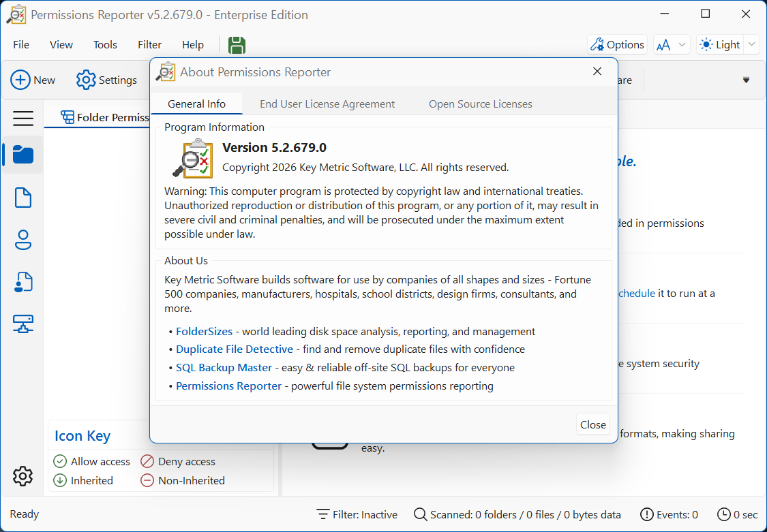Viewport: 767px width, 532px height.
Task: Click the Icon Key heading
Action: click(82, 435)
